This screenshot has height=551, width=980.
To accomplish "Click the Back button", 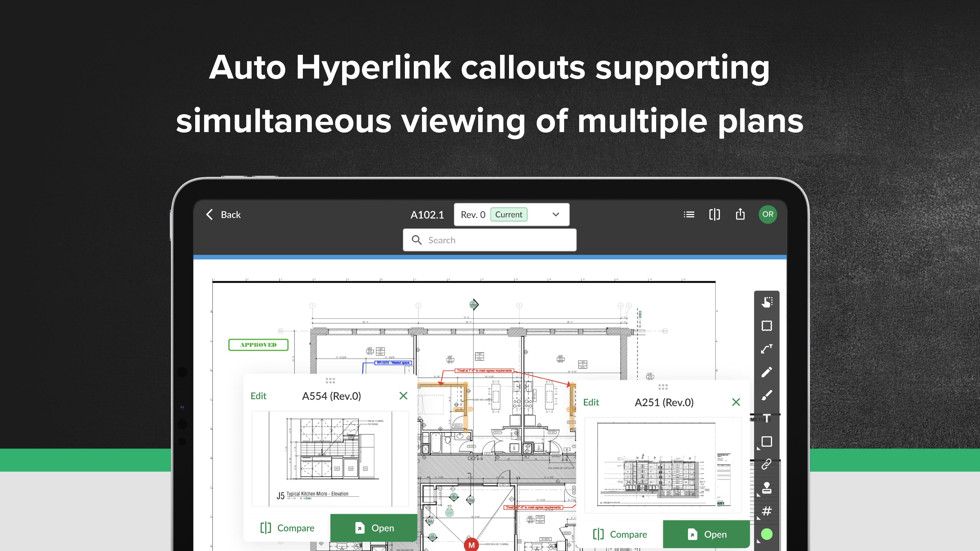I will [x=223, y=214].
